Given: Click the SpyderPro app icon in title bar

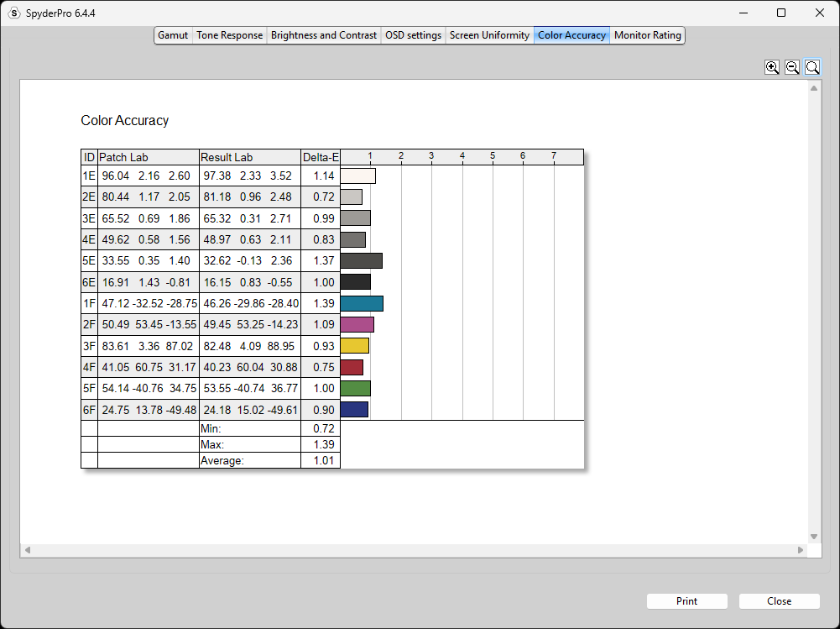Looking at the screenshot, I should [x=14, y=13].
